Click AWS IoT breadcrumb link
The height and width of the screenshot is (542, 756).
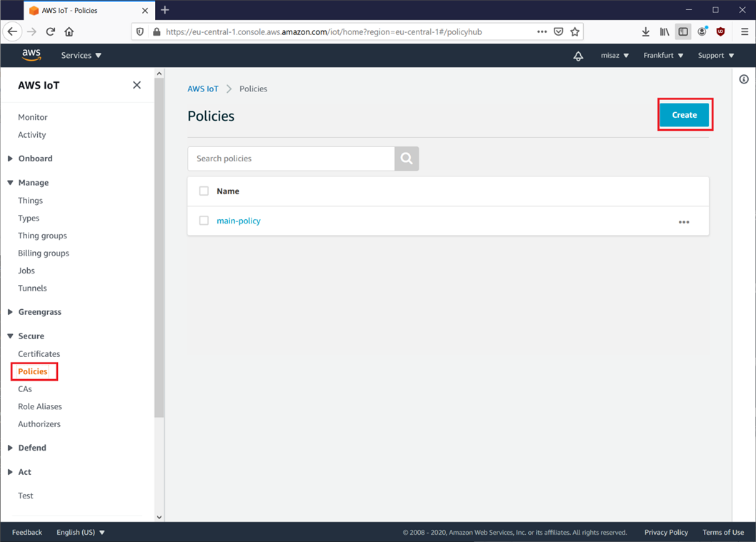coord(203,89)
